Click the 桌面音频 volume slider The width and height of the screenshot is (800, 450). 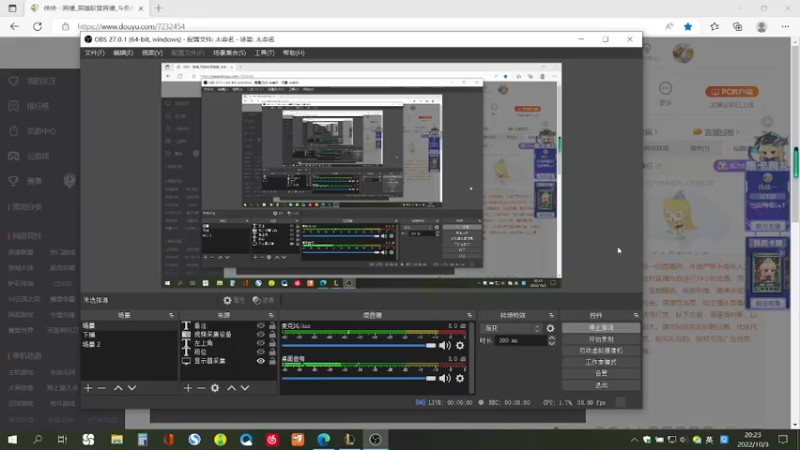(x=359, y=379)
